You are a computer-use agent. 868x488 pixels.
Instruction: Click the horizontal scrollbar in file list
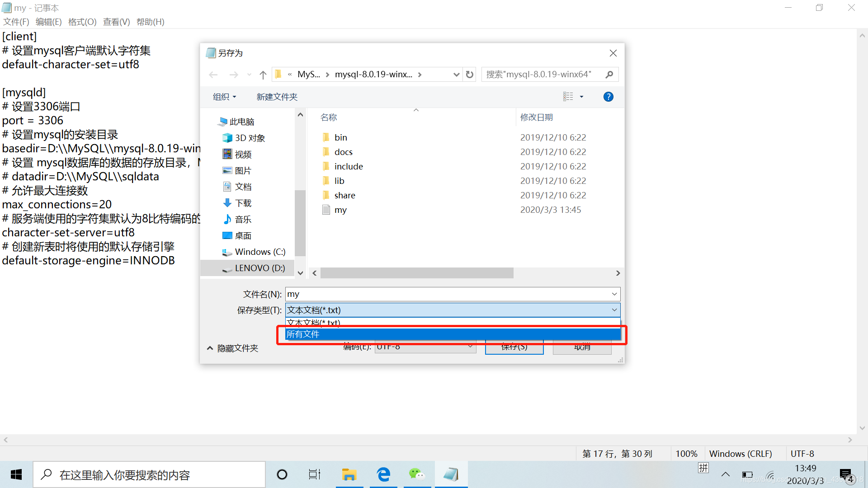[x=416, y=273]
